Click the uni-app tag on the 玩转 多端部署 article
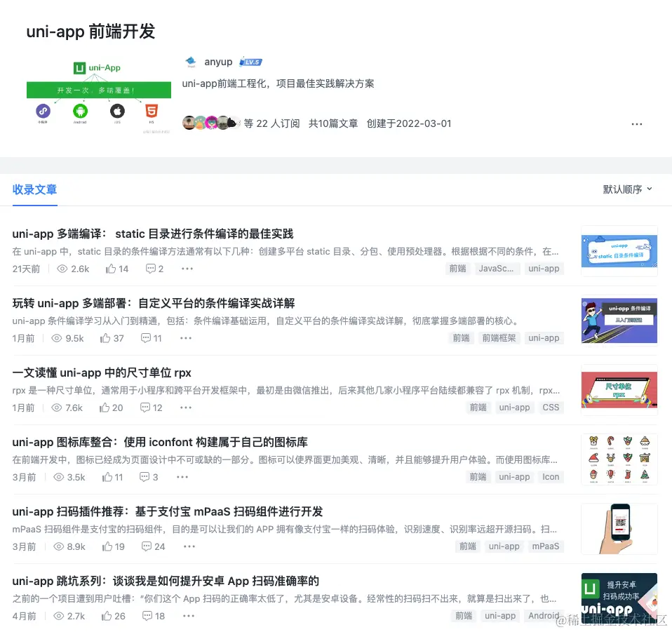672x632 pixels. point(544,338)
